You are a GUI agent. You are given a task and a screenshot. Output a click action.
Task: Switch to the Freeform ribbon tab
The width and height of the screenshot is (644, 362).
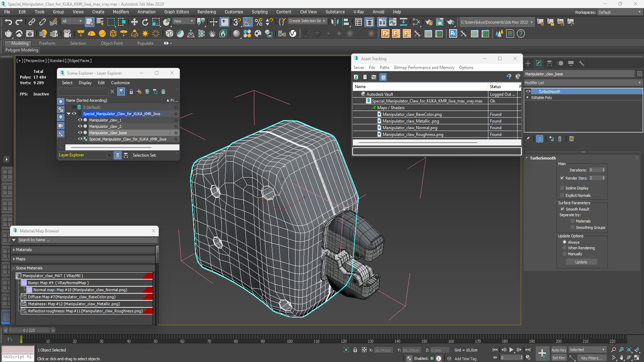(47, 43)
